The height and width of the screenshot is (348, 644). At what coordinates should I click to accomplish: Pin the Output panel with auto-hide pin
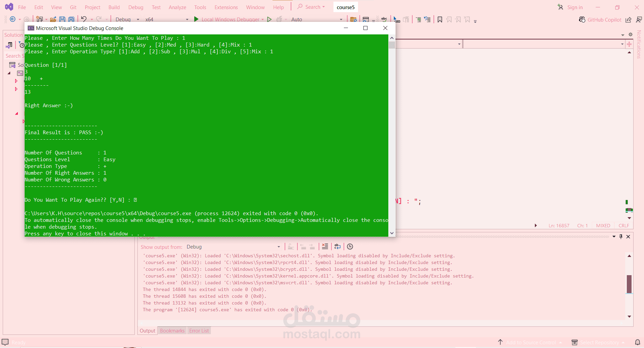click(621, 237)
